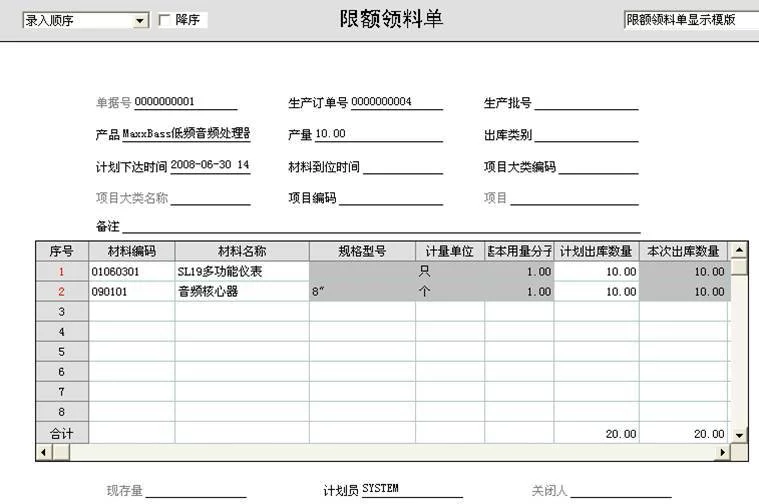Click the 计划出库数量 total 20.00

(596, 433)
